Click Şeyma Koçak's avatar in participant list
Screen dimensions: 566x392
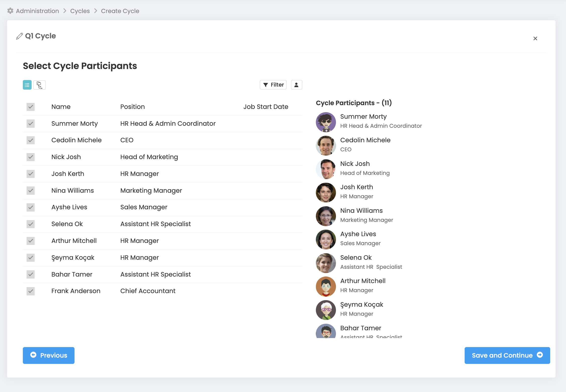[326, 310]
